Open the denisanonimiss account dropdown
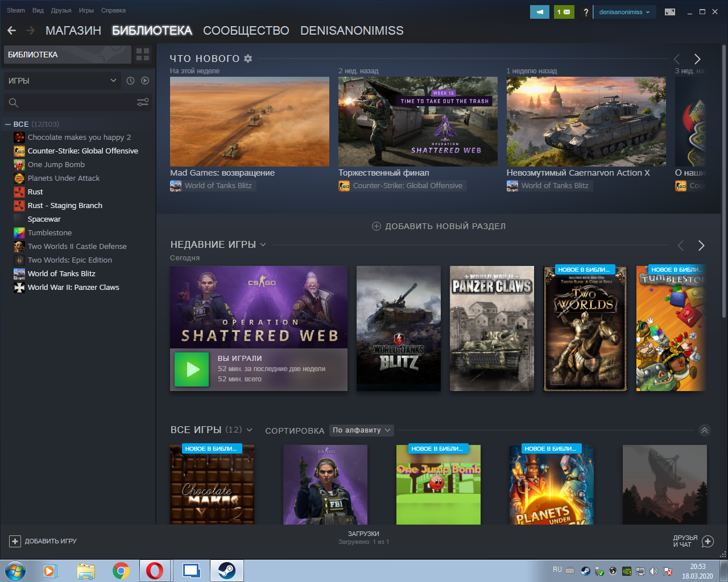The image size is (728, 582). 624,12
